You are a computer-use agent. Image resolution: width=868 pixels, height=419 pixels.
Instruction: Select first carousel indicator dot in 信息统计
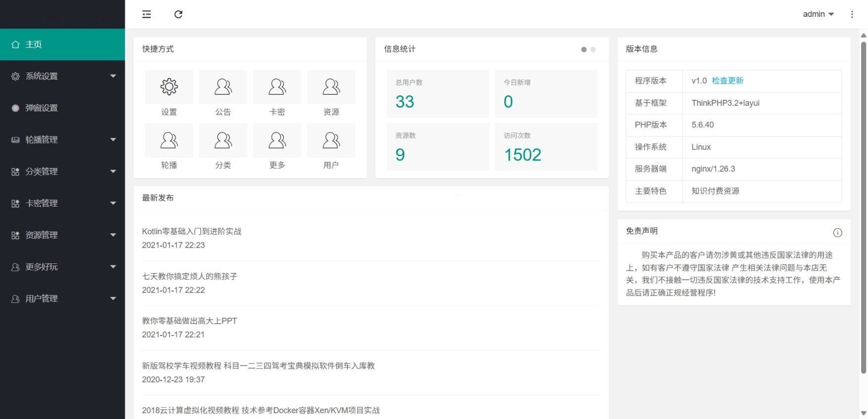(x=584, y=49)
